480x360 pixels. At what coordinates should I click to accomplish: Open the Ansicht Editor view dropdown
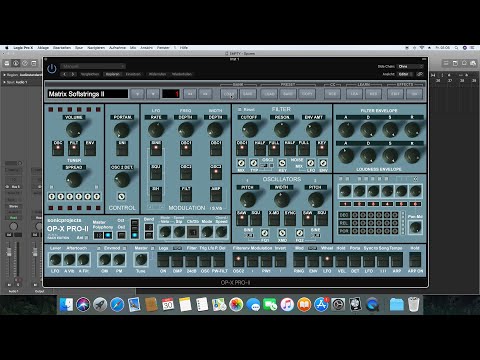tap(406, 74)
